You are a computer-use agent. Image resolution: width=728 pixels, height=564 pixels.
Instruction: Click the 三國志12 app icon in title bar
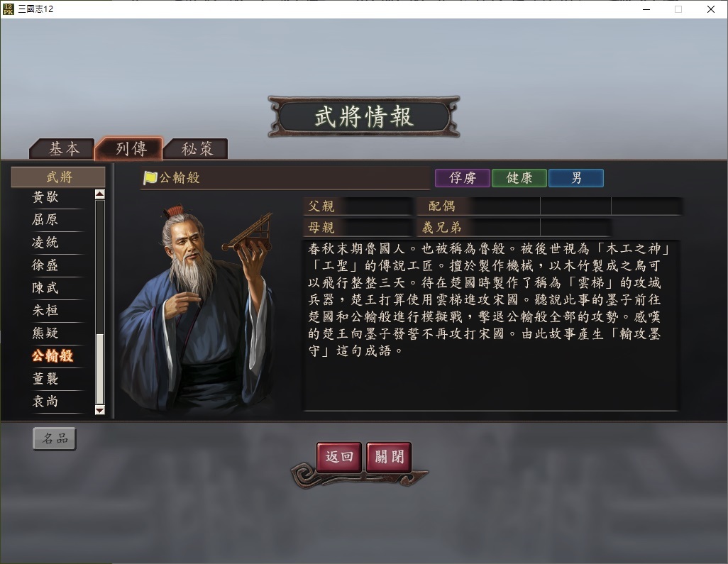coord(9,9)
